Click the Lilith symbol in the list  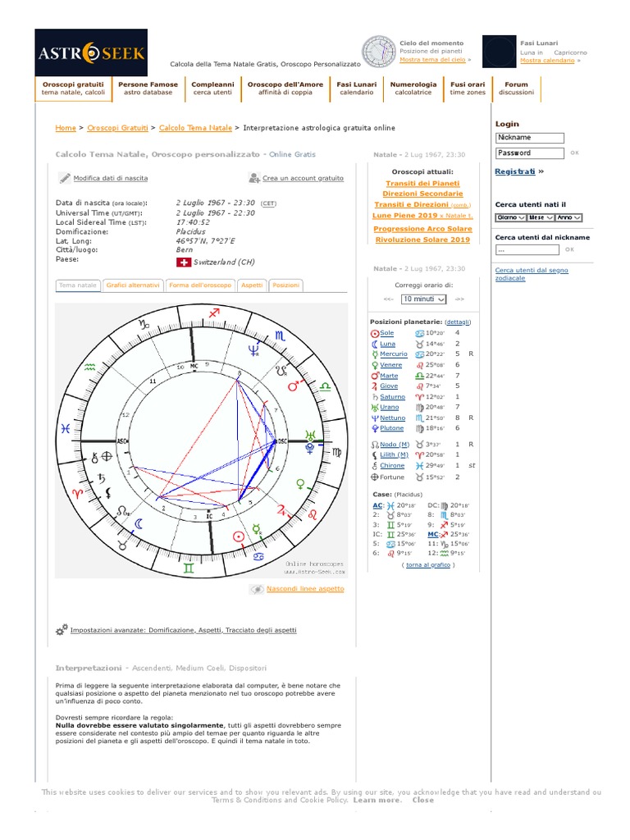coord(374,454)
